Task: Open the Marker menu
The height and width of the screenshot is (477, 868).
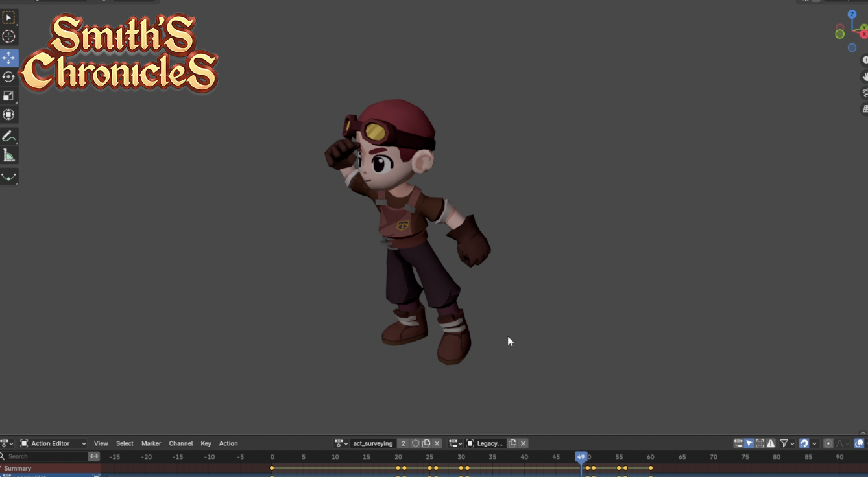Action: pyautogui.click(x=151, y=443)
